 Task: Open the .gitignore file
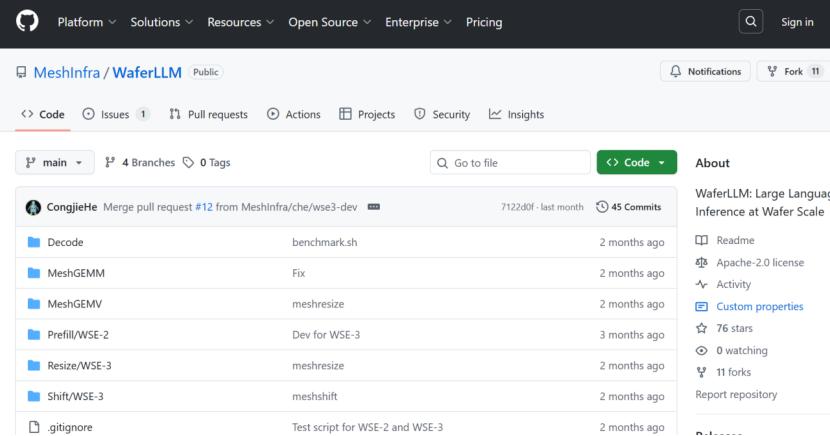click(x=69, y=427)
